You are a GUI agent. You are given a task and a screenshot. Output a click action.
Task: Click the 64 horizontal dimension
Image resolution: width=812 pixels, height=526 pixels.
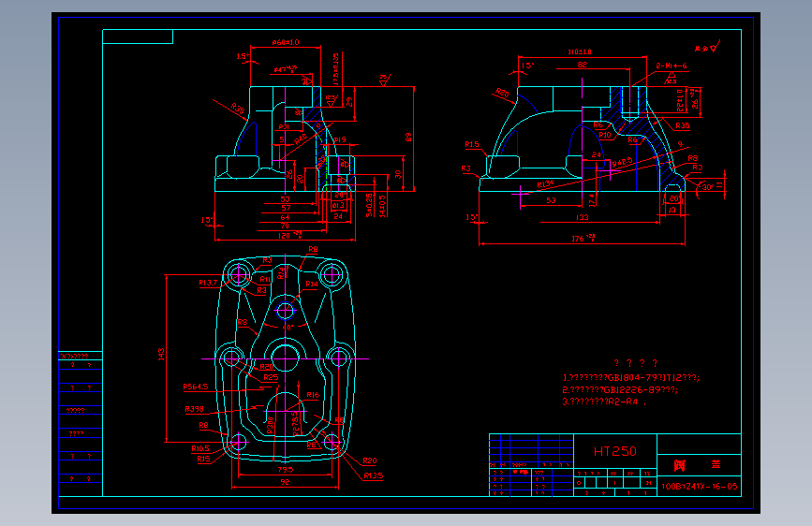click(x=285, y=217)
